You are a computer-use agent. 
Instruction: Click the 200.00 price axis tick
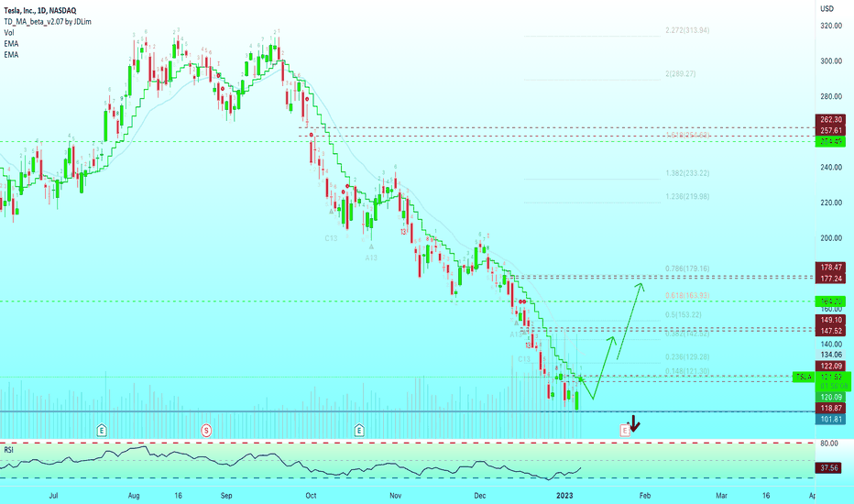click(x=831, y=238)
